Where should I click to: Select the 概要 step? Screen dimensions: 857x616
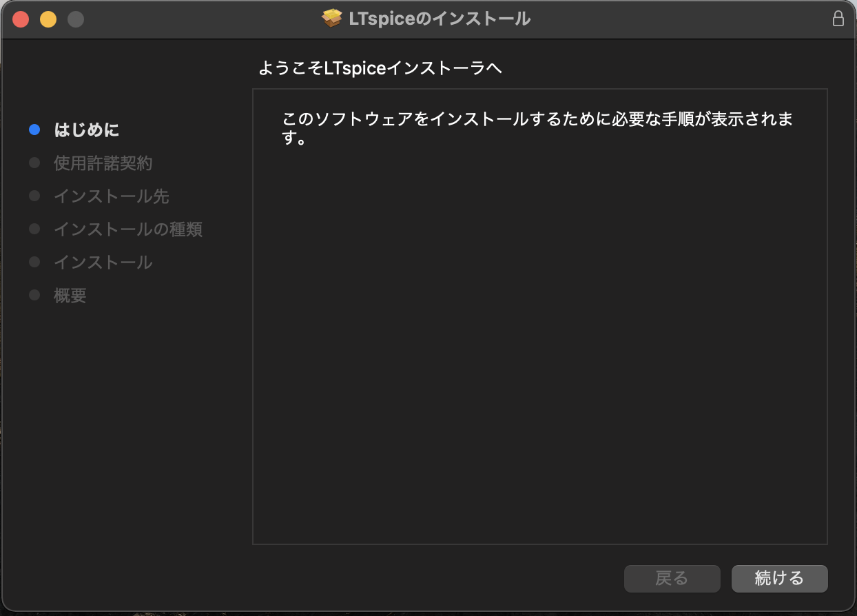click(70, 296)
